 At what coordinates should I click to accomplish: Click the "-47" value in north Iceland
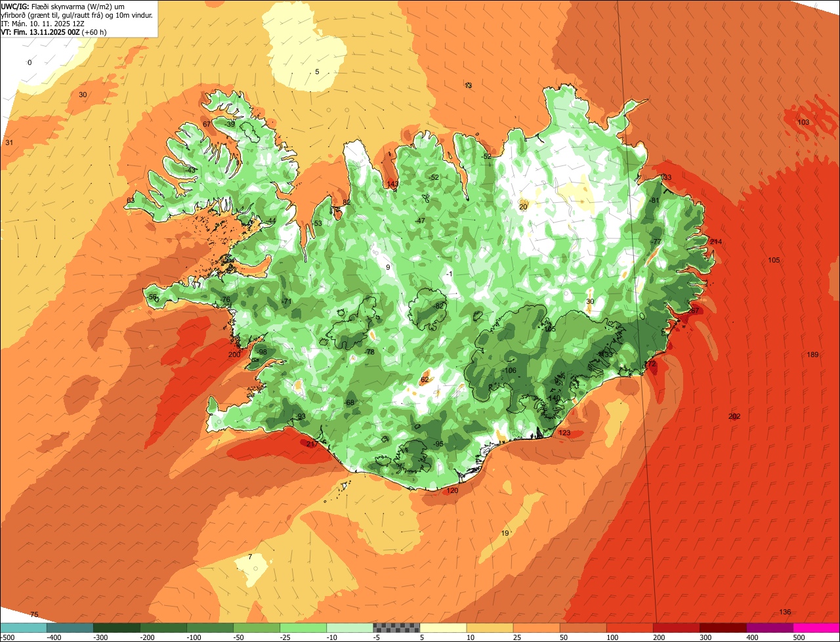[x=420, y=221]
